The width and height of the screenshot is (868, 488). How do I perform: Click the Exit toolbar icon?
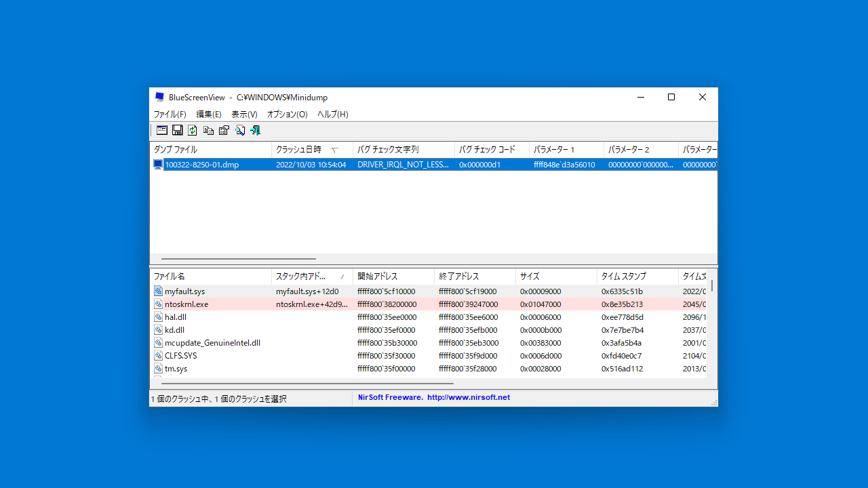point(255,130)
